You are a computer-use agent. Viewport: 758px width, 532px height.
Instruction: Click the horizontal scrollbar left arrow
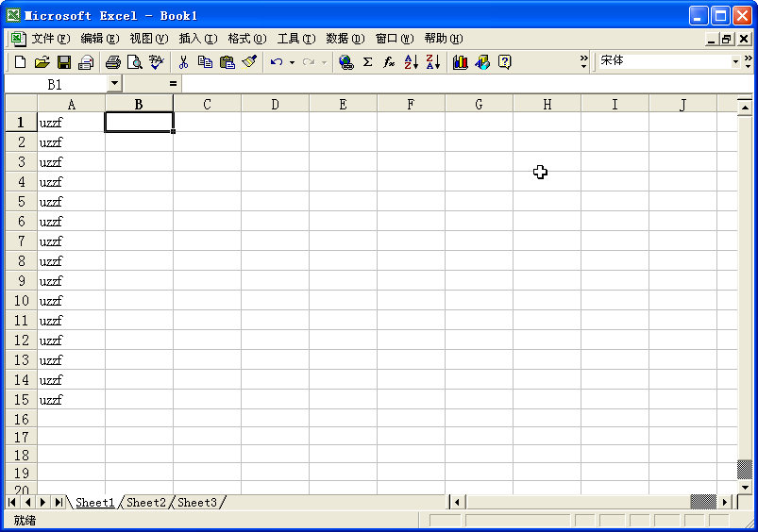pyautogui.click(x=457, y=503)
